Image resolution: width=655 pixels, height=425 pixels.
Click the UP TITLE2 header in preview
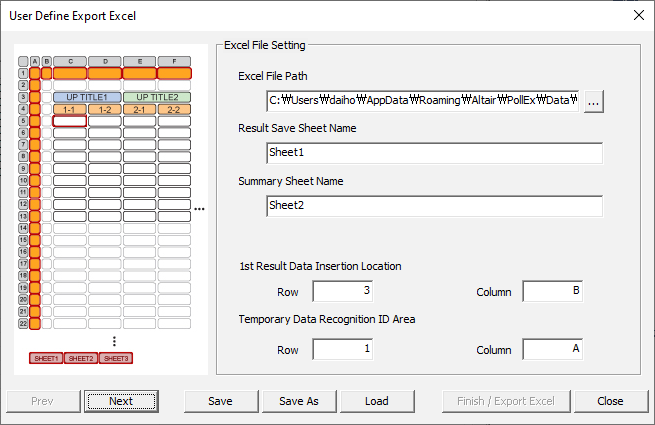click(156, 97)
